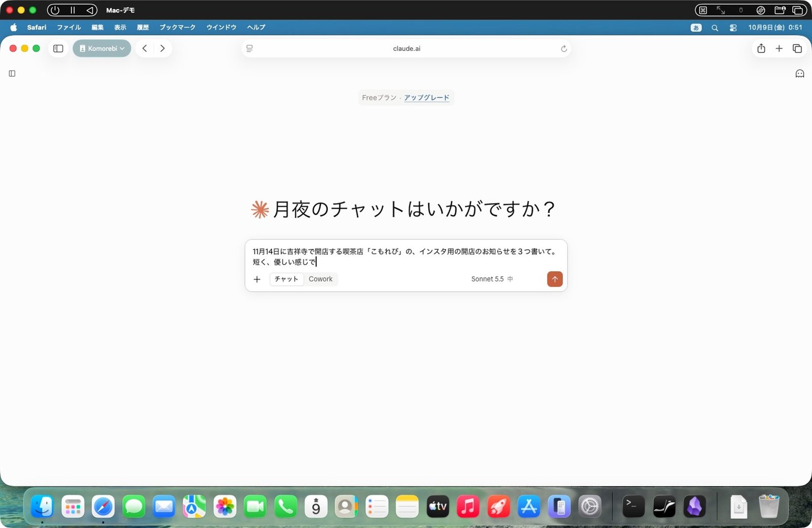Open the 履歴 menu
Screen dimensions: 812x528
143,27
